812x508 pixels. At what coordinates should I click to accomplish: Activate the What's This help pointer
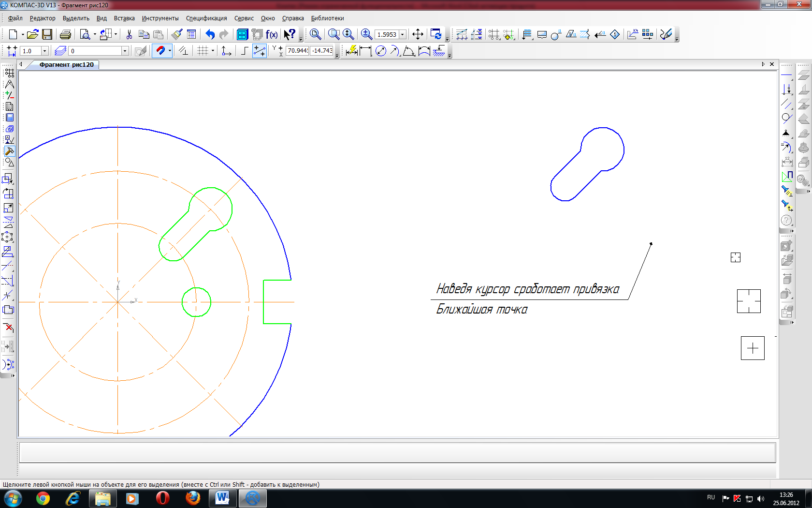coord(290,34)
